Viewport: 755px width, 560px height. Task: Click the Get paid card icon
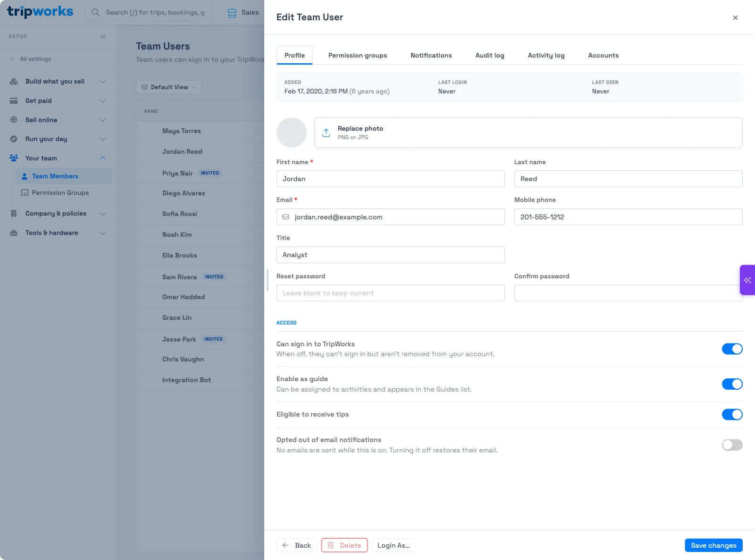point(14,100)
